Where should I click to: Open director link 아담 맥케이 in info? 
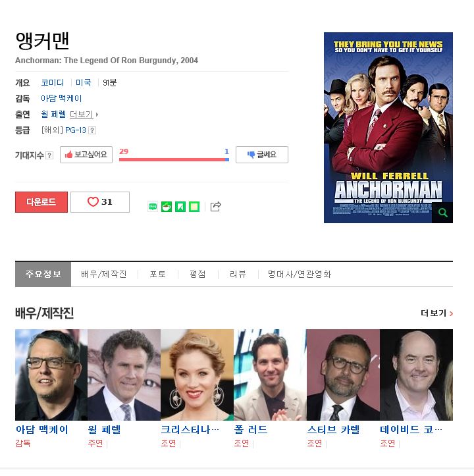[x=61, y=98]
